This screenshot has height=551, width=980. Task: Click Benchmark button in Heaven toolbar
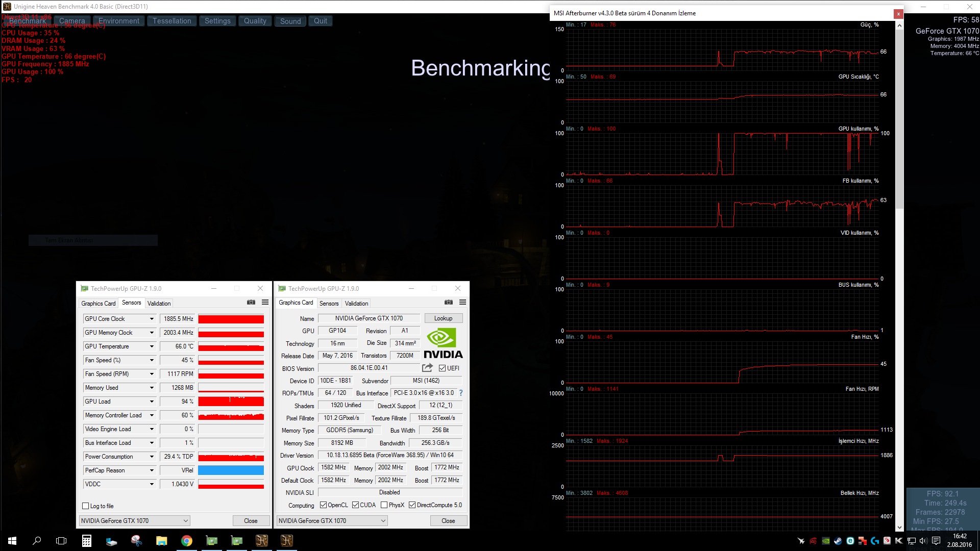tap(28, 21)
